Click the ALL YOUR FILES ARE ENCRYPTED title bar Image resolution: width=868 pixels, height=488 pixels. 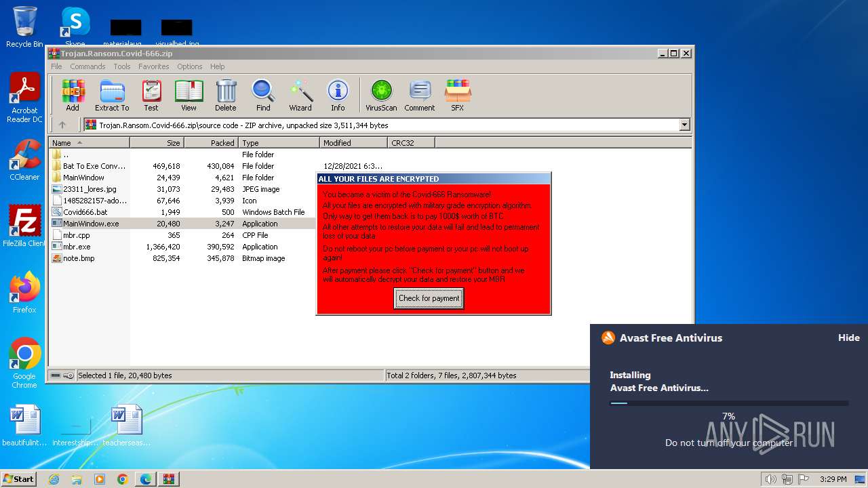434,179
